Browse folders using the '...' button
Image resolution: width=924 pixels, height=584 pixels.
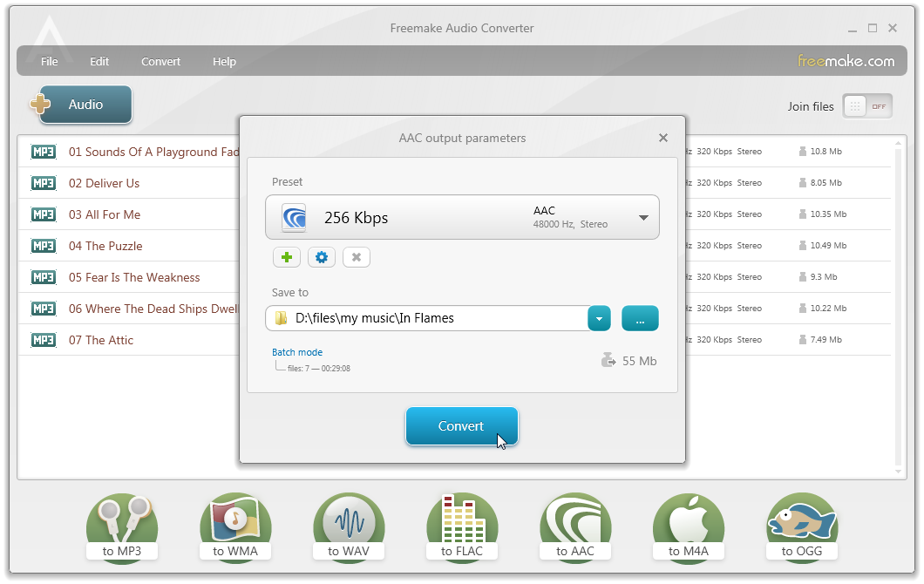[640, 318]
